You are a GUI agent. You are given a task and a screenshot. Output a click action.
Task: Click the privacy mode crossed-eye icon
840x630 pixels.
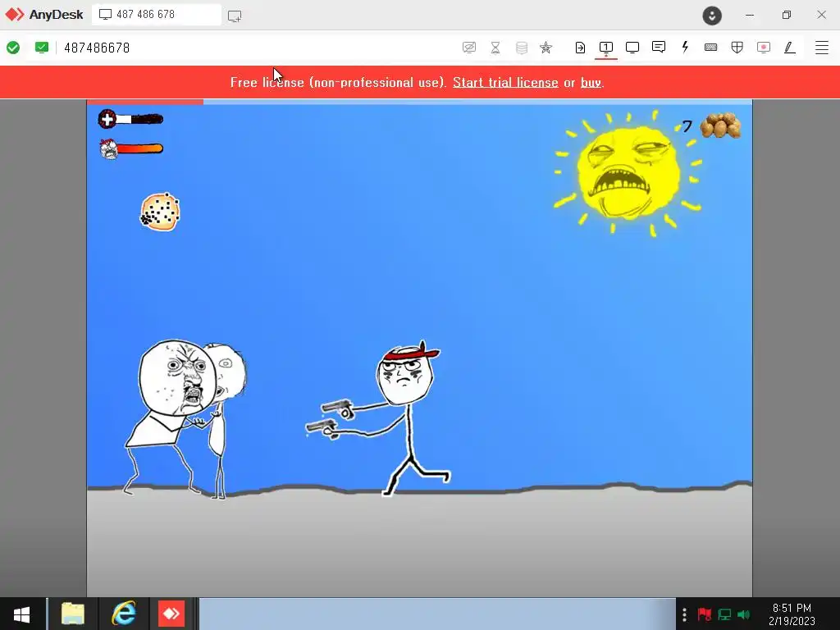[x=468, y=48]
